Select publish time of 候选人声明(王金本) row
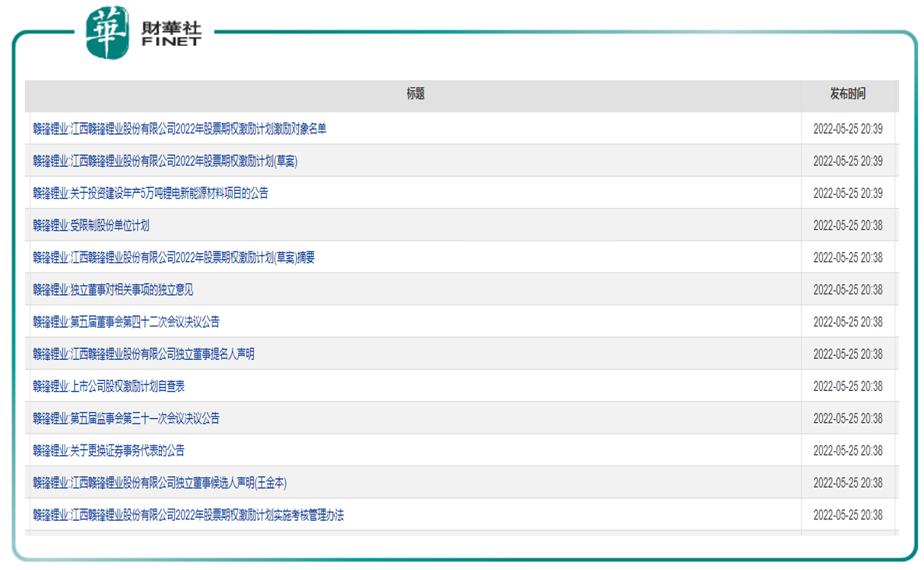 pyautogui.click(x=848, y=484)
